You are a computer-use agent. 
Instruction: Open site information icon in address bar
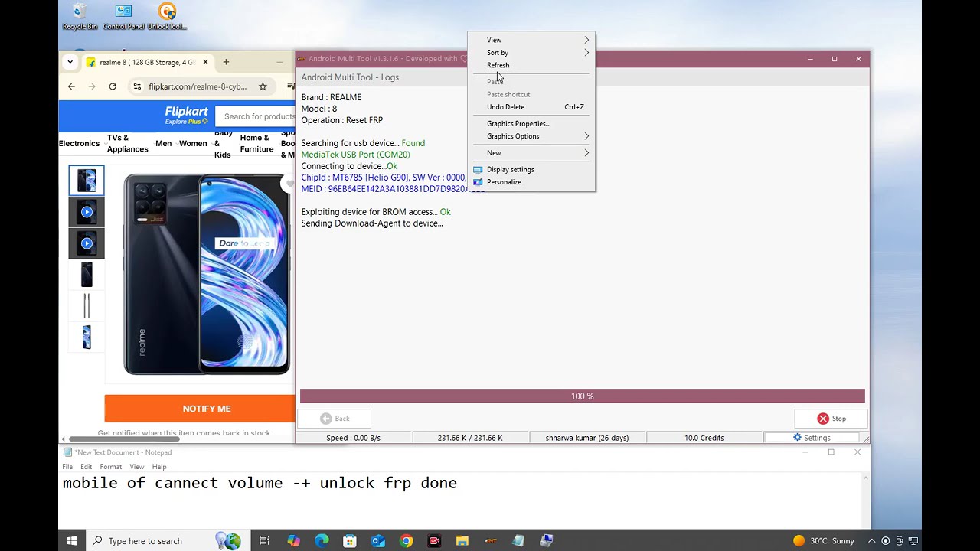(x=137, y=86)
